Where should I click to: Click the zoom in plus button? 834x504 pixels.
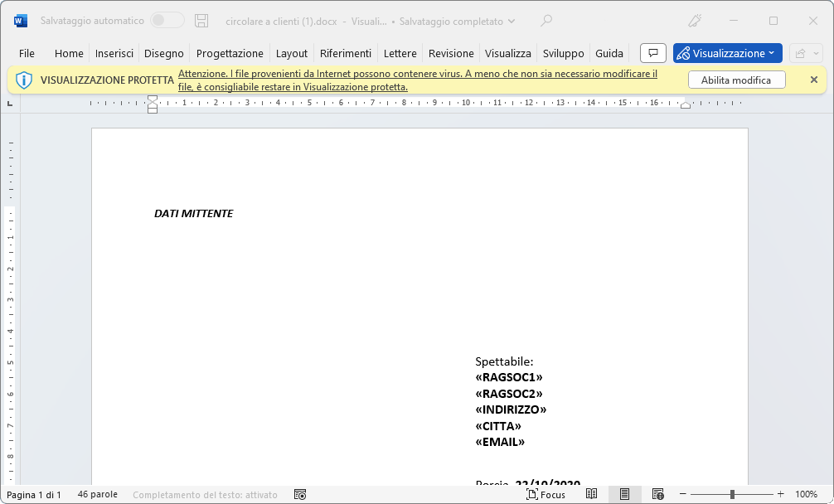[x=780, y=494]
